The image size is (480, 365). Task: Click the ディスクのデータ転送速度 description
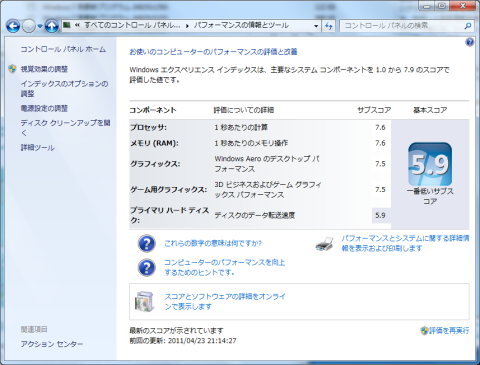[x=255, y=215]
